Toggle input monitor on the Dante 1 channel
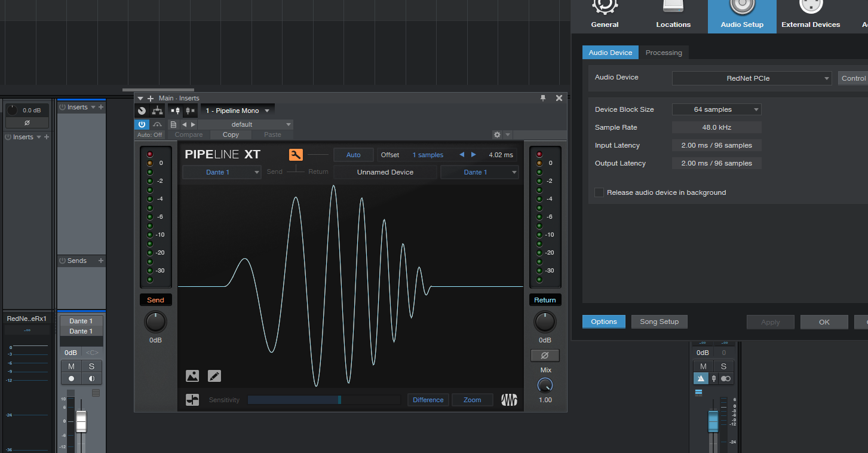The image size is (868, 453). pos(91,378)
